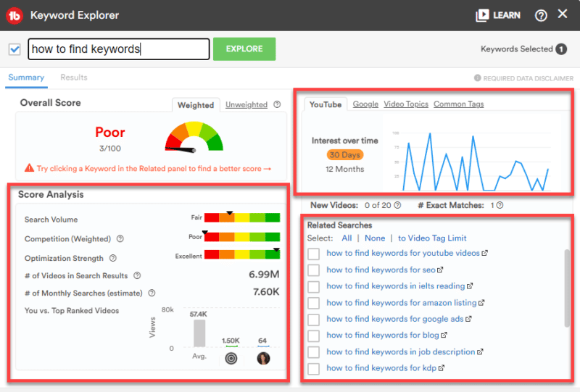
Task: Open the Video Topics tab
Action: point(406,104)
